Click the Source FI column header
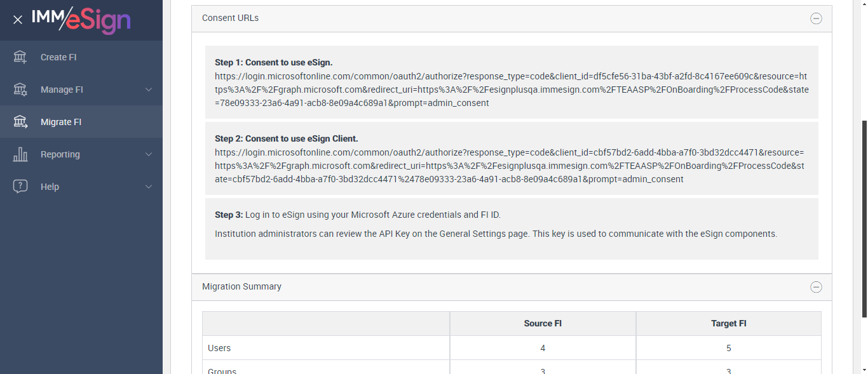Viewport: 868px width, 374px height. click(543, 323)
